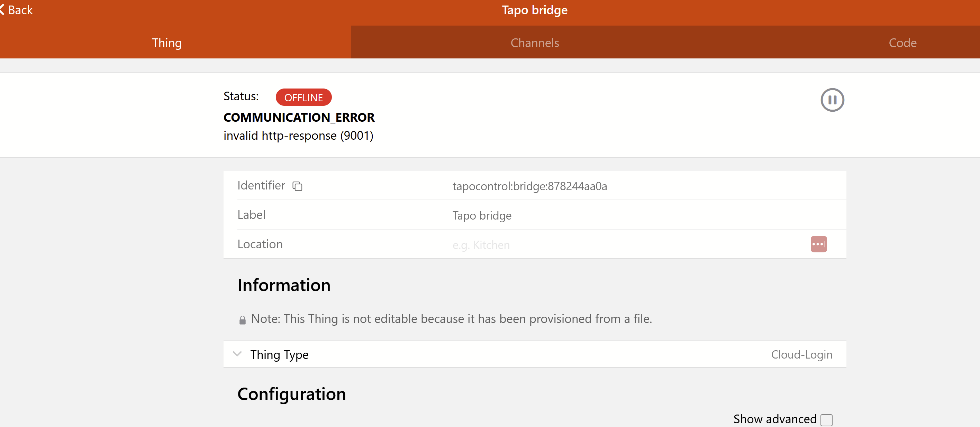The image size is (980, 427).
Task: Click the COMMUNICATION_ERROR status text
Action: 299,117
